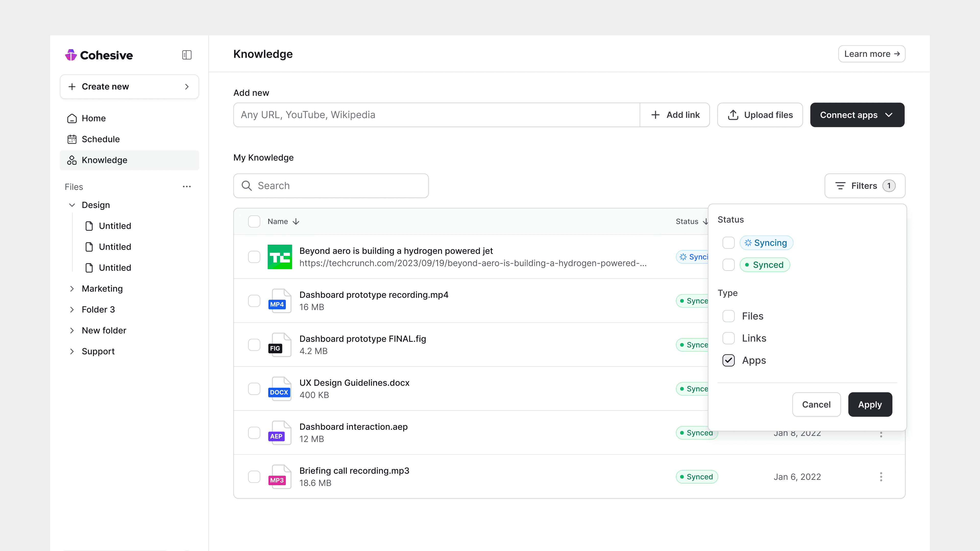Open Home in sidebar navigation

[94, 118]
